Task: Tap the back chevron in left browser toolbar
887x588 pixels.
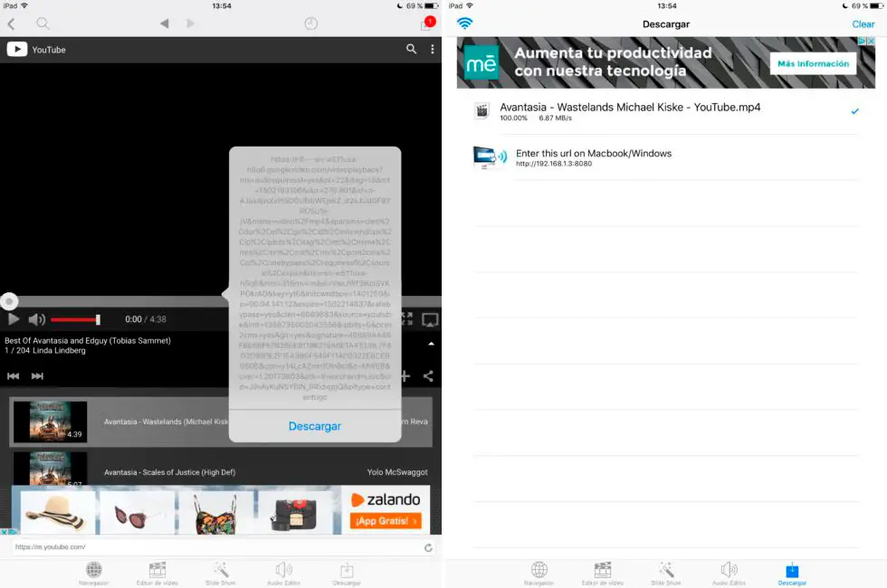Action: coord(11,24)
